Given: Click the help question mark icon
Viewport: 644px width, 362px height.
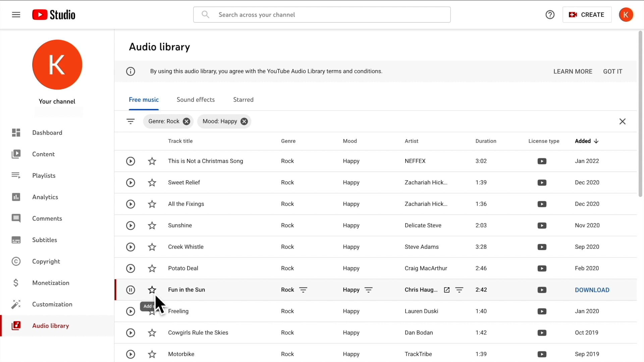Looking at the screenshot, I should [550, 15].
